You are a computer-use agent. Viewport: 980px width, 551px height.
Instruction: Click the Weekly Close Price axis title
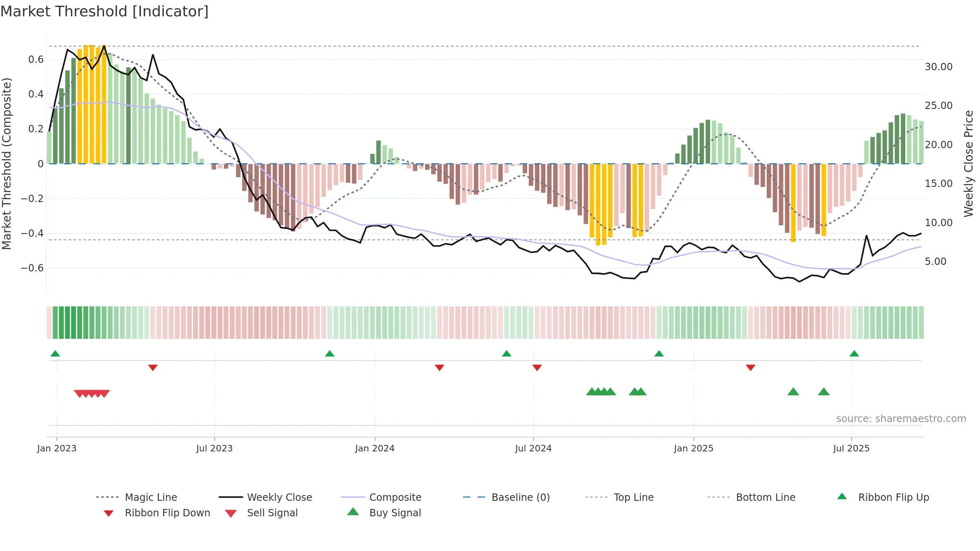pyautogui.click(x=969, y=163)
